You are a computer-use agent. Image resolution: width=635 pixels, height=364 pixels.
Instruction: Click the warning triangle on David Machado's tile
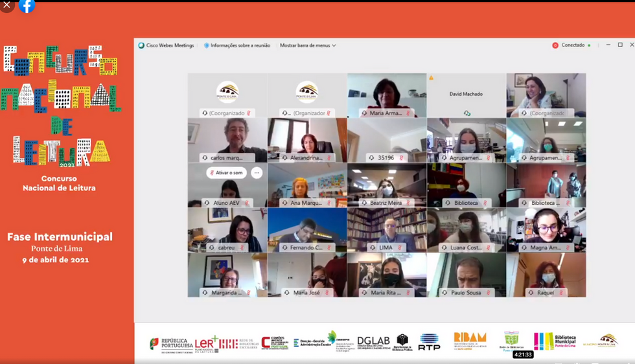pyautogui.click(x=432, y=77)
